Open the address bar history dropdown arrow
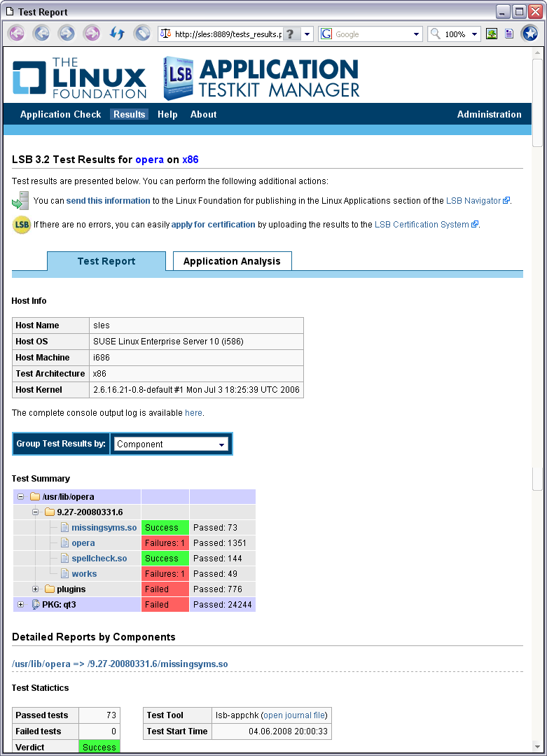The height and width of the screenshot is (756, 547). click(307, 34)
